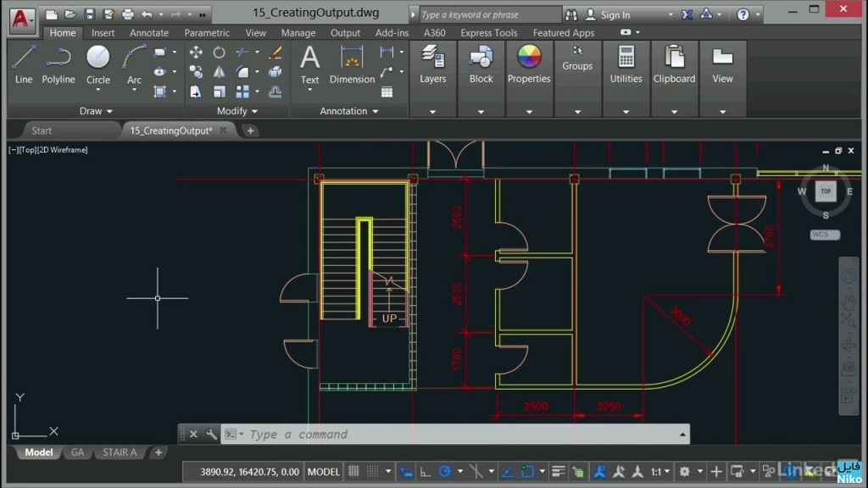Toggle 2D object snap
The width and height of the screenshot is (868, 488).
[527, 471]
